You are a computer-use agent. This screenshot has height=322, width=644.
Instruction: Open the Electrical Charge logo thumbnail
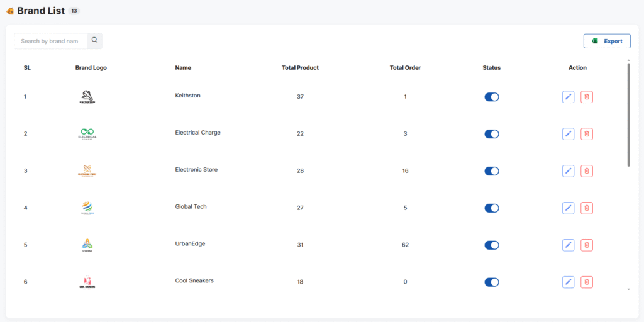tap(87, 134)
